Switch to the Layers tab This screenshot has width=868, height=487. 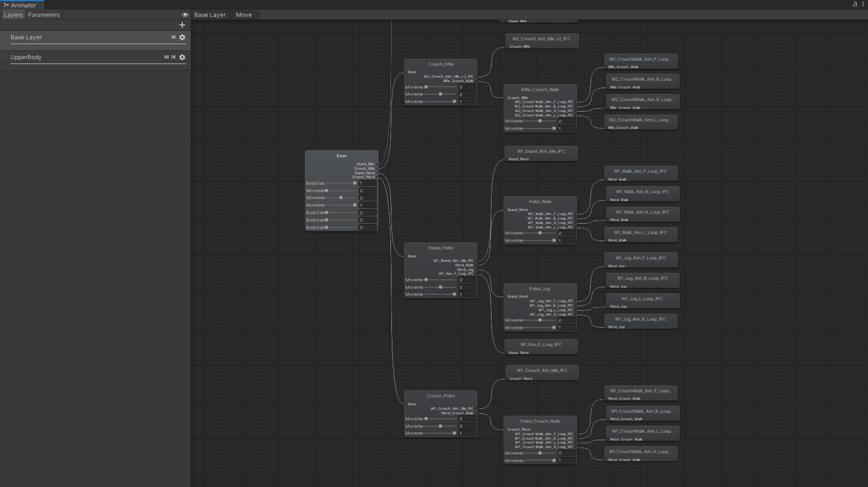pyautogui.click(x=13, y=15)
